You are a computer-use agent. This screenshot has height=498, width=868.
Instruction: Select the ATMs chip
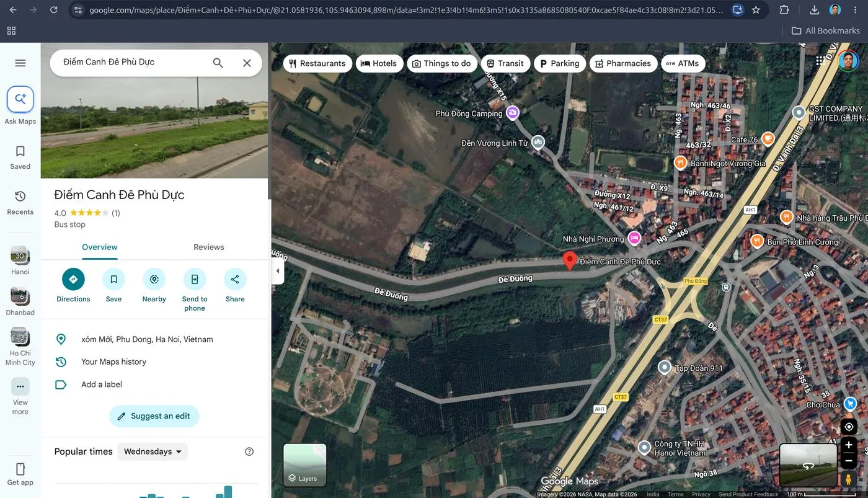click(x=683, y=63)
